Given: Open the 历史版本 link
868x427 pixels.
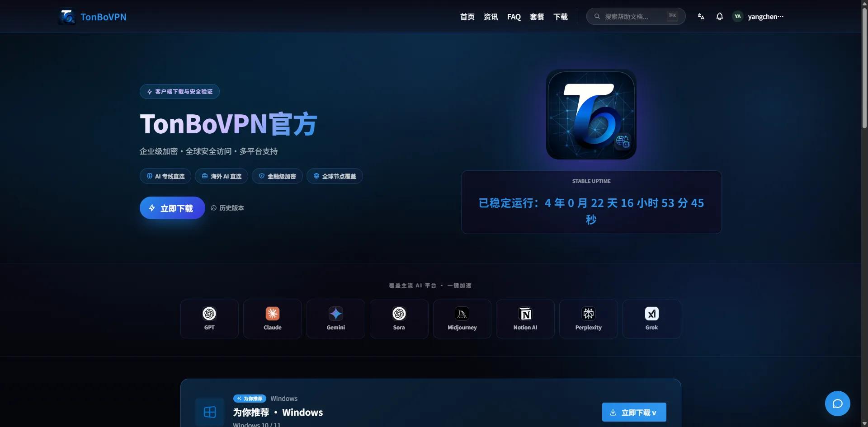Looking at the screenshot, I should tap(227, 208).
